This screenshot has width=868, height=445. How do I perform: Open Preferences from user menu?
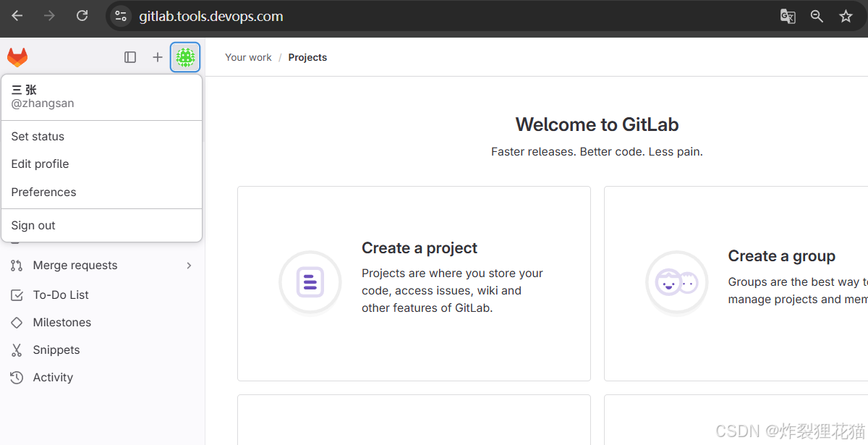(x=101, y=192)
